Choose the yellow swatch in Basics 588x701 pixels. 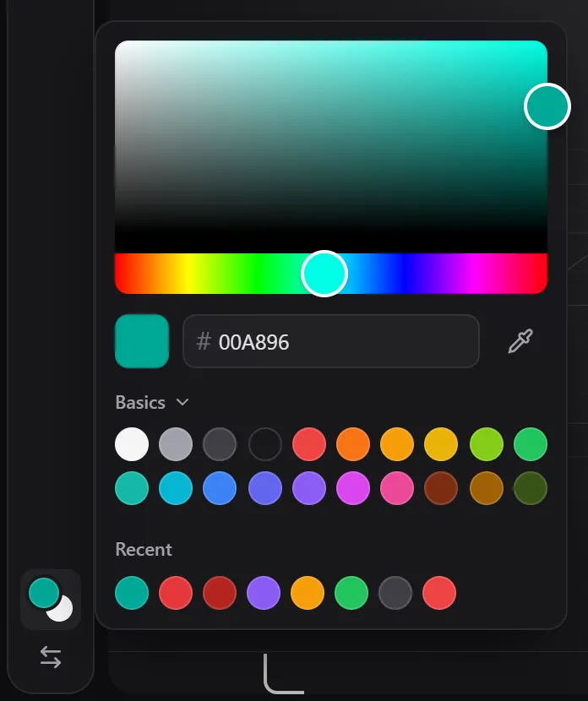(441, 444)
